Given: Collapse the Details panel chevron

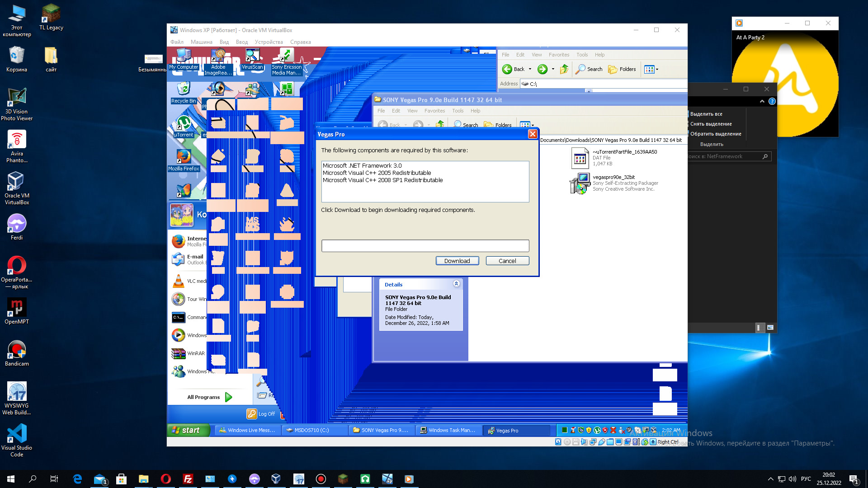Looking at the screenshot, I should pyautogui.click(x=456, y=284).
